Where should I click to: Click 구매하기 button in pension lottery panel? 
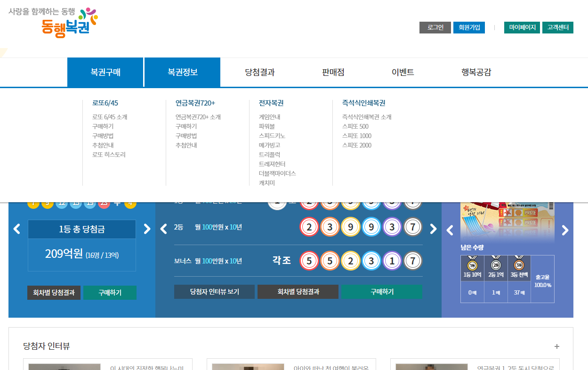[382, 292]
